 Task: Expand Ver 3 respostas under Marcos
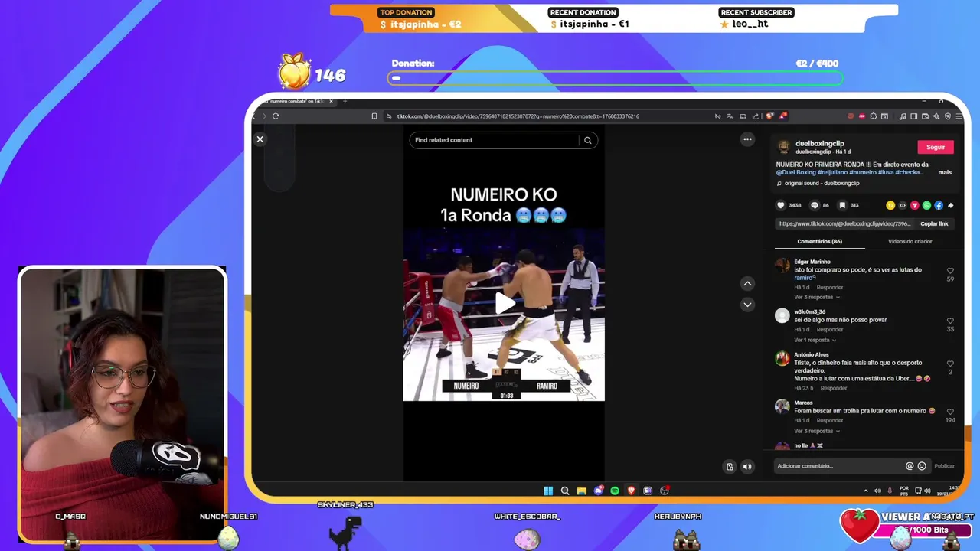pyautogui.click(x=817, y=431)
